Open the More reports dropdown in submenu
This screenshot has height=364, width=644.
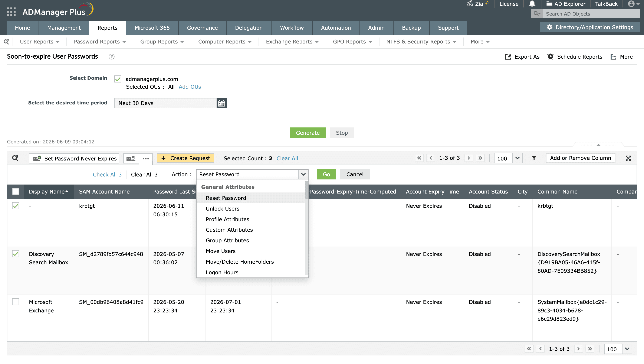pos(480,42)
